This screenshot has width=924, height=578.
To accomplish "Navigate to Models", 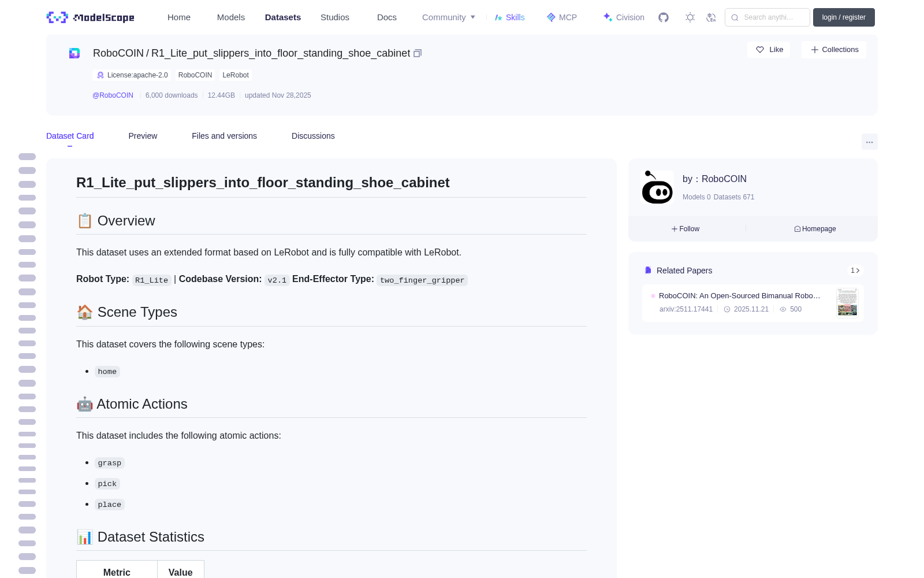I will (231, 17).
